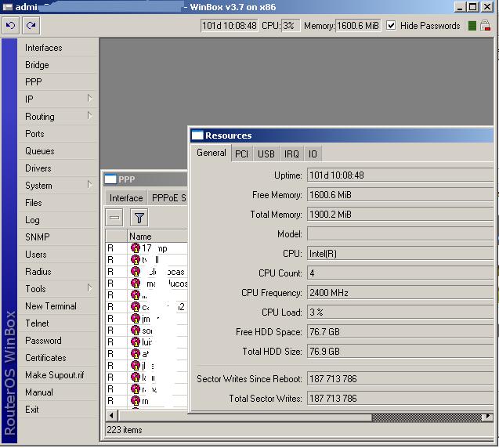Click the minus remove button in PPP window

point(114,218)
